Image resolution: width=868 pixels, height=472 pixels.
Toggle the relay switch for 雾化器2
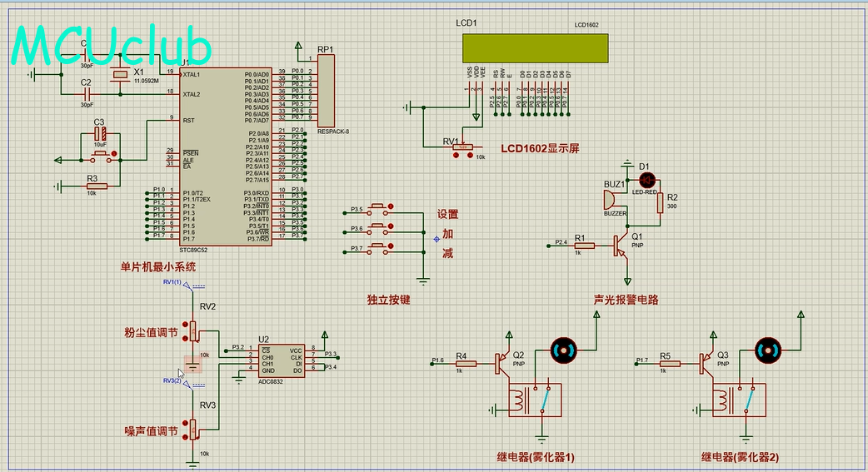click(750, 400)
